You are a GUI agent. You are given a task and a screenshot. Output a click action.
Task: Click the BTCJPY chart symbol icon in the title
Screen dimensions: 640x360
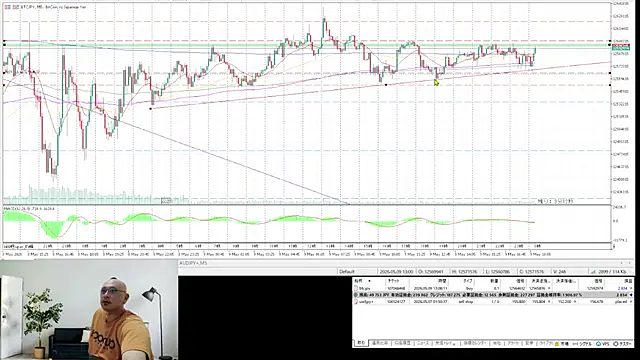(x=7, y=7)
